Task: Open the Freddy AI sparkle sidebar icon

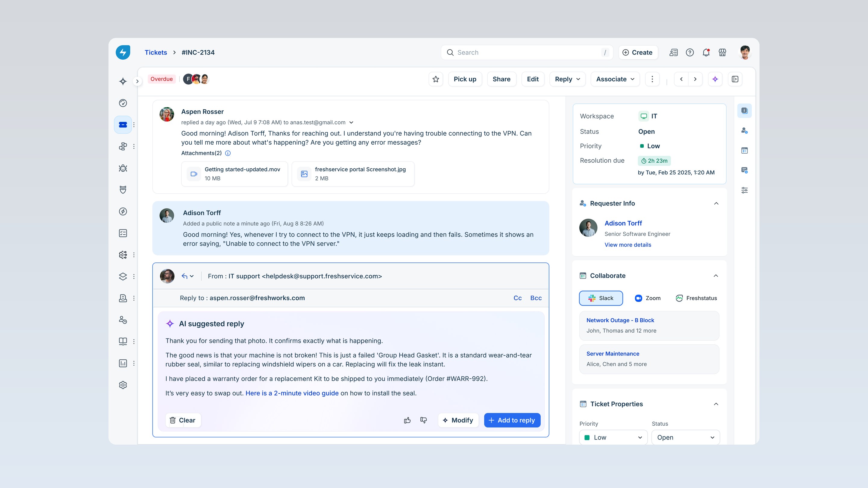Action: pyautogui.click(x=123, y=81)
